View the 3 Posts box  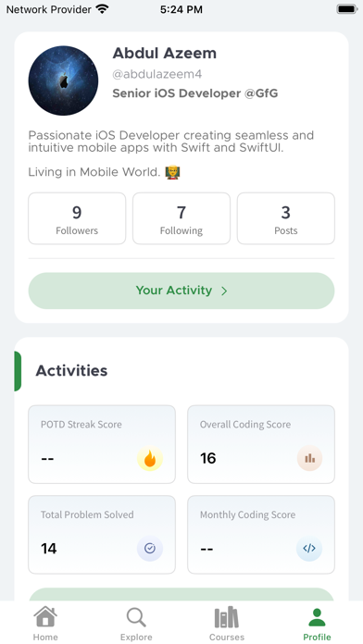[x=286, y=218]
